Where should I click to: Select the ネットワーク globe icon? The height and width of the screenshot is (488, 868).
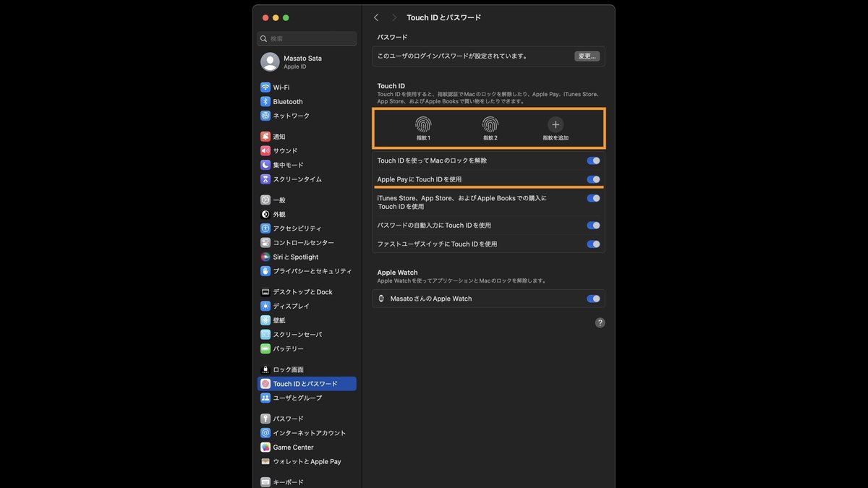(265, 116)
